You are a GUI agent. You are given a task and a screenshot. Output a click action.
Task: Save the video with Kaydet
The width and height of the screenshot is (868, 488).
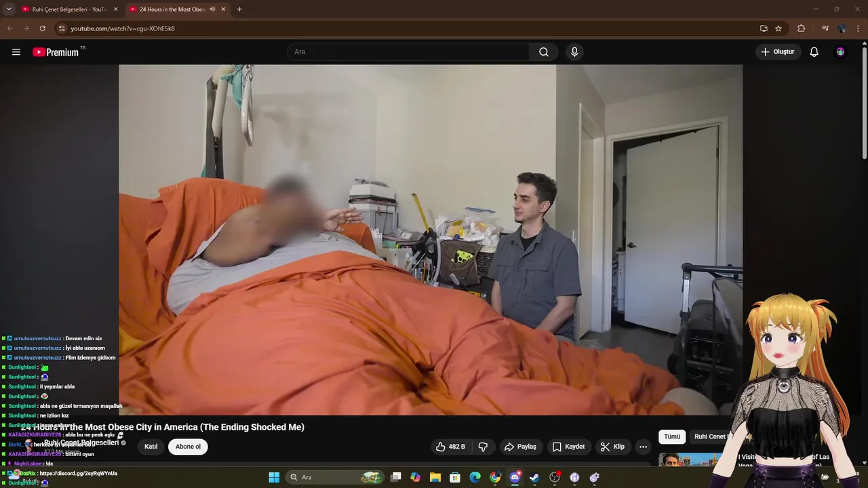pos(568,447)
